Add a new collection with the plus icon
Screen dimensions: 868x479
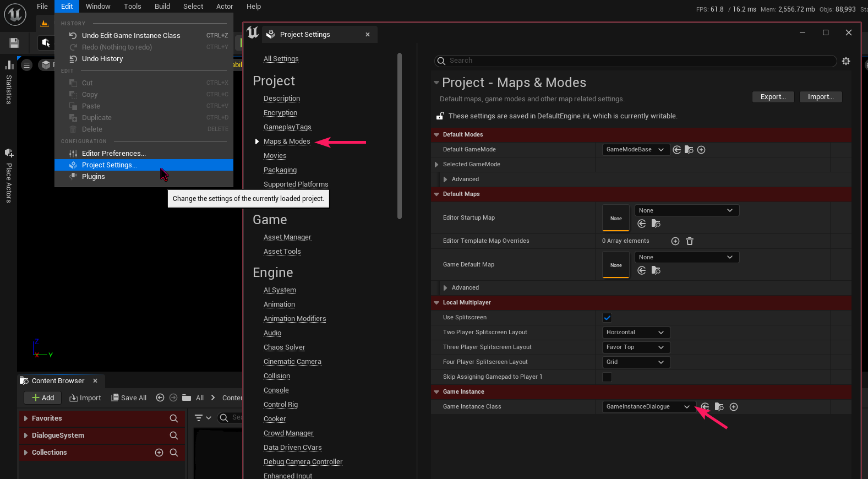click(x=159, y=453)
